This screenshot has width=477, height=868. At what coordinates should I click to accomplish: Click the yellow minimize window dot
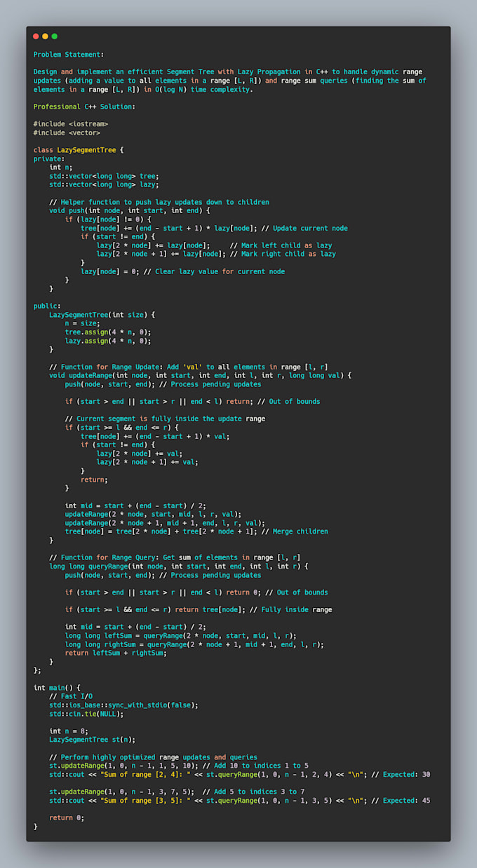click(45, 36)
